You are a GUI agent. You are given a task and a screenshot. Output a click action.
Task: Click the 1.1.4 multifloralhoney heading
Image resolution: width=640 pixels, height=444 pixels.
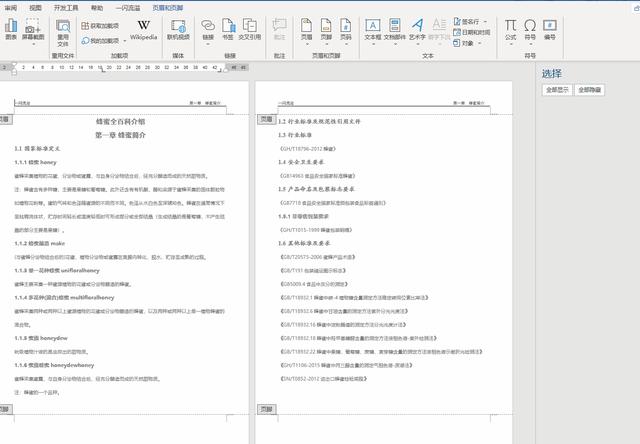coord(64,297)
